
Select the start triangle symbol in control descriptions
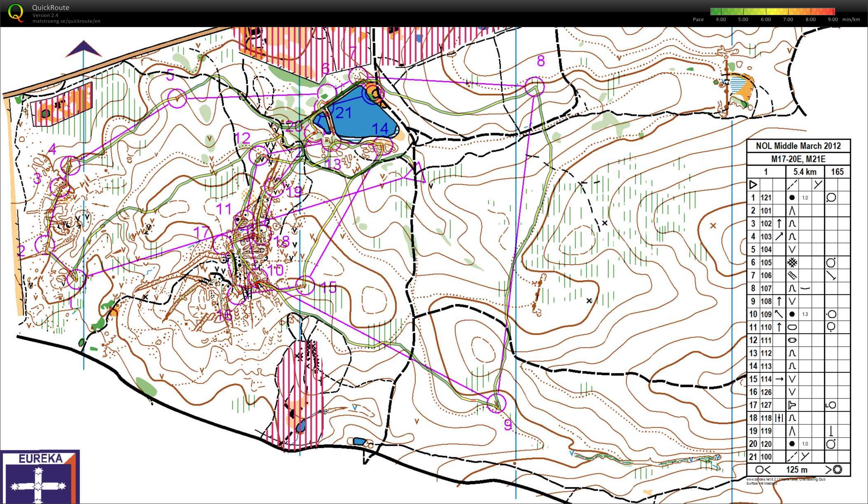click(752, 184)
